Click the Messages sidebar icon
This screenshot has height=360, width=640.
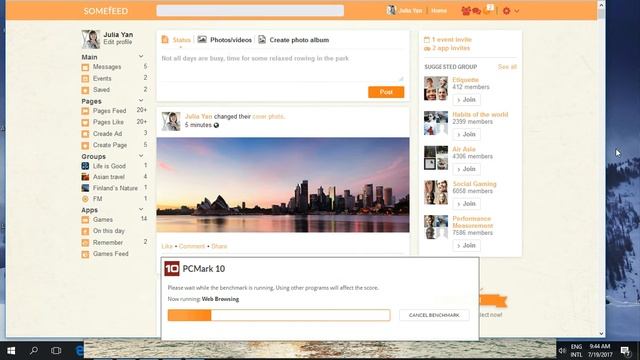(x=85, y=67)
